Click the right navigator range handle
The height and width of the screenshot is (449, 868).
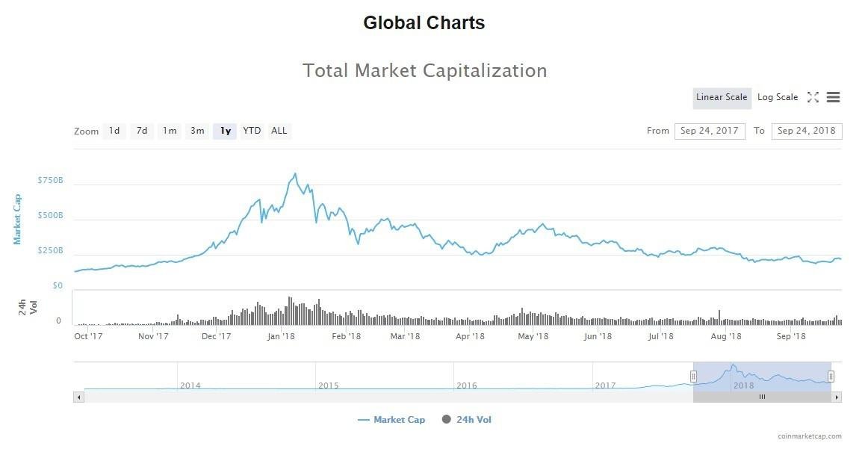pos(831,377)
